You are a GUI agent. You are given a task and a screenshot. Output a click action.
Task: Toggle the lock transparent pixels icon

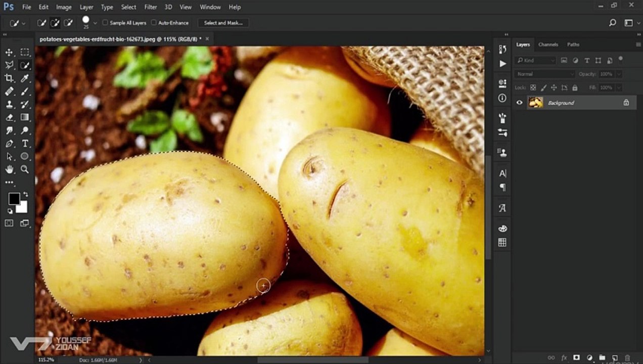point(532,87)
